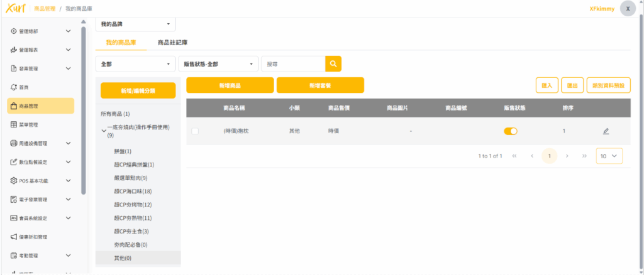This screenshot has height=275, width=644.
Task: Click the orange search magnifier button
Action: point(333,64)
